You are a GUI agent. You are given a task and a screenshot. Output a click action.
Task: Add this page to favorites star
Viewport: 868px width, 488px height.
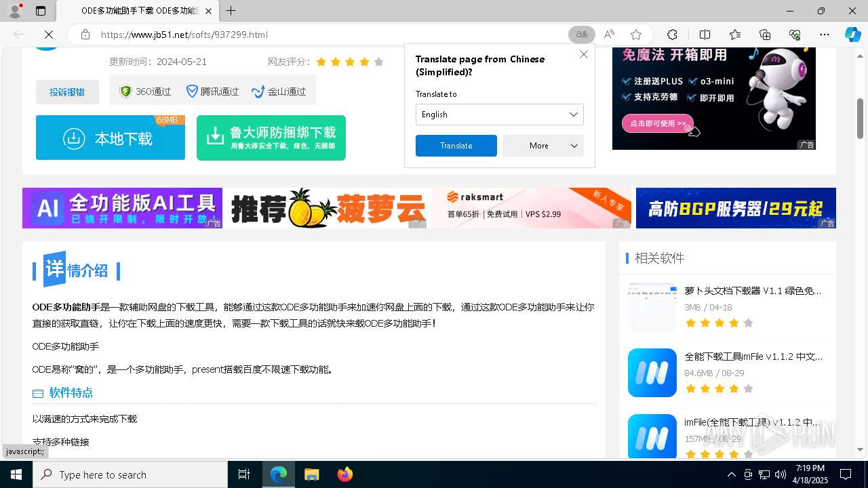click(636, 35)
